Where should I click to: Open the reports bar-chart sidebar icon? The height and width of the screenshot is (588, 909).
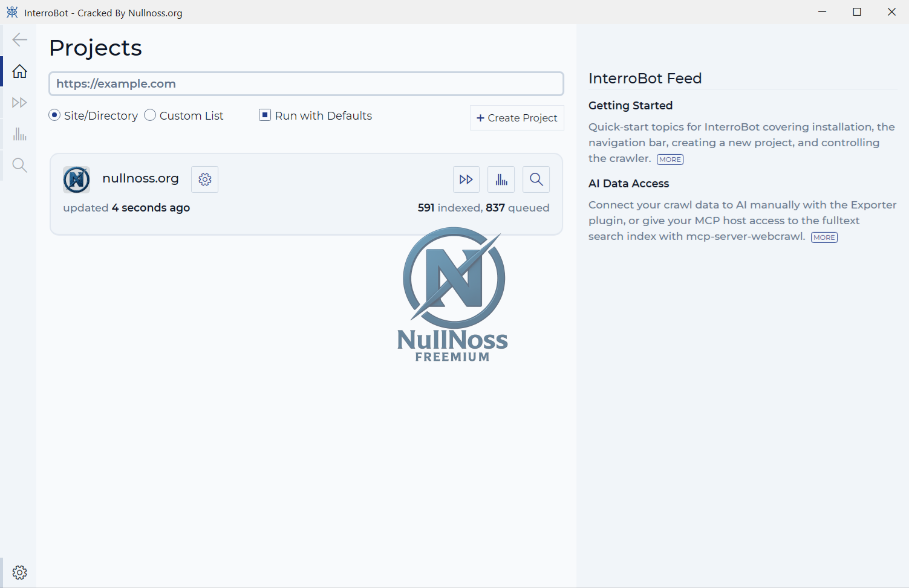click(x=19, y=134)
